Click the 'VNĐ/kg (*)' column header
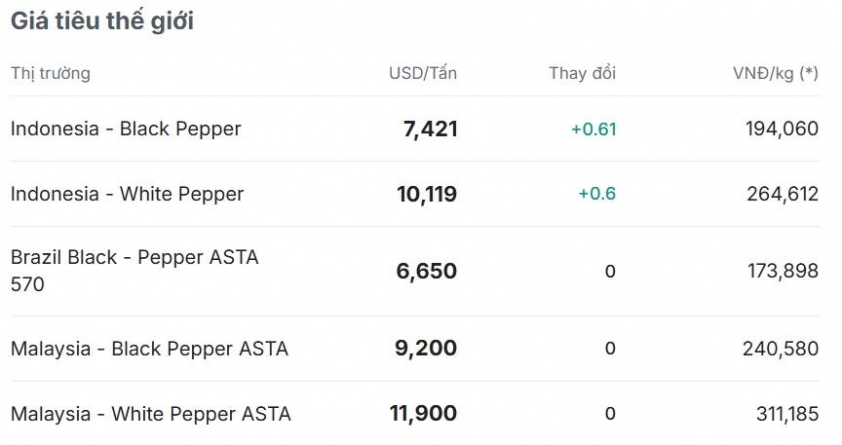The image size is (842, 445). click(776, 73)
